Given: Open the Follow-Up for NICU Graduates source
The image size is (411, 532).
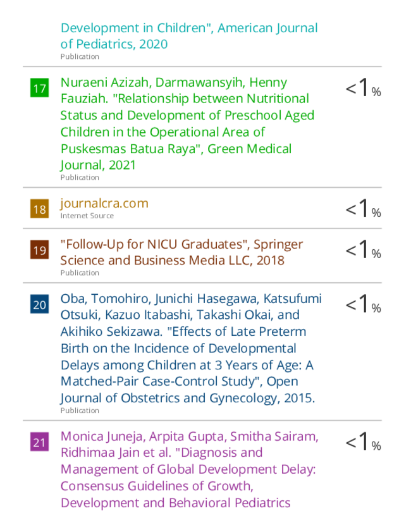Looking at the screenshot, I should [181, 252].
